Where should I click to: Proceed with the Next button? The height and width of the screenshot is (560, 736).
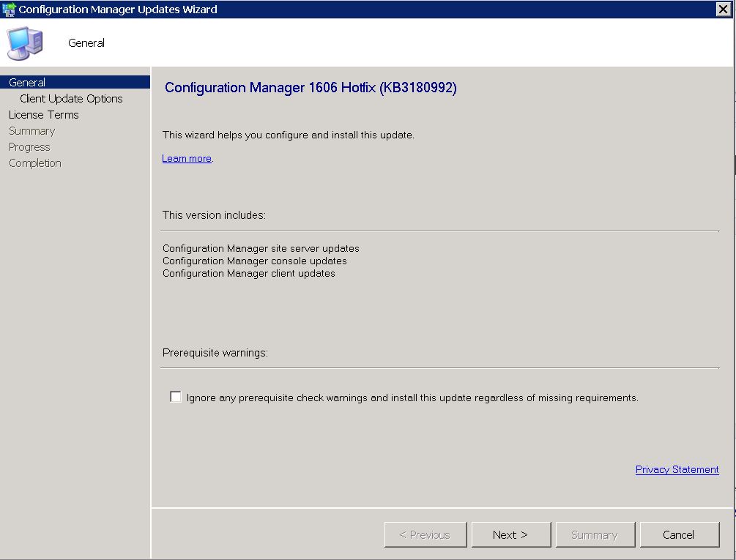click(x=511, y=534)
